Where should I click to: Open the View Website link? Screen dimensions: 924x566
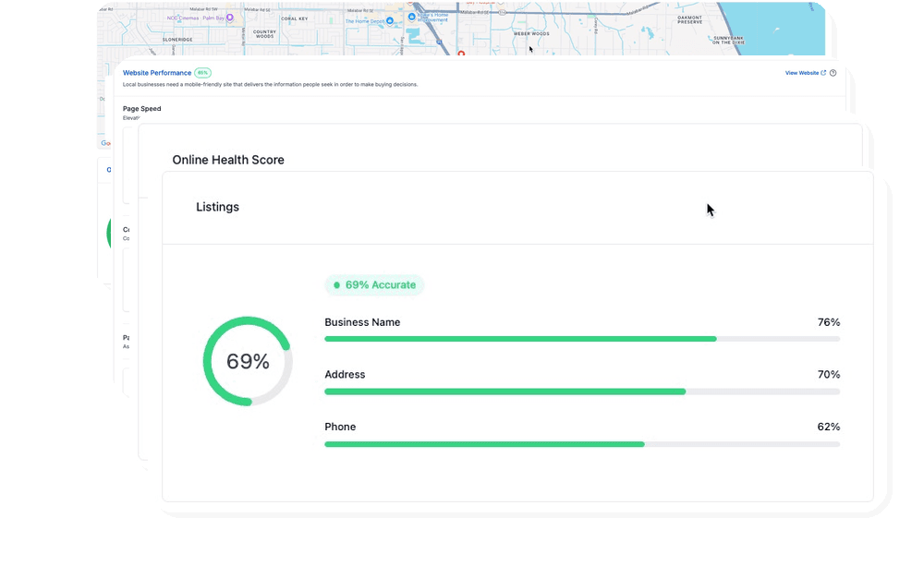click(801, 73)
